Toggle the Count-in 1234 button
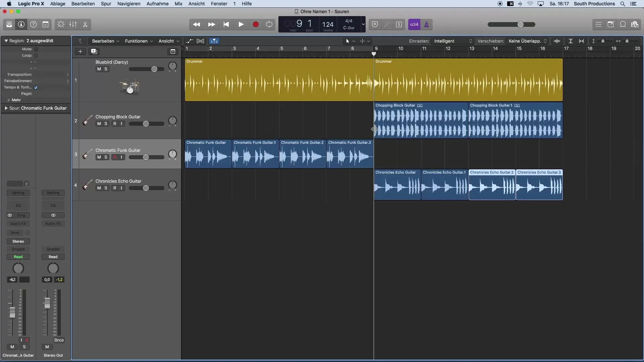The width and height of the screenshot is (644, 362). tap(414, 24)
